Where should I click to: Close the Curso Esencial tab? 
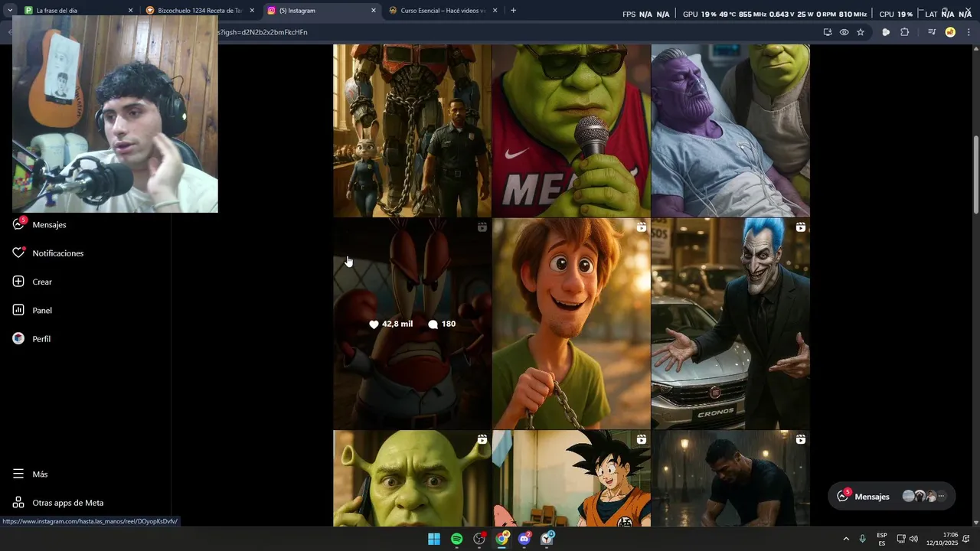[495, 11]
